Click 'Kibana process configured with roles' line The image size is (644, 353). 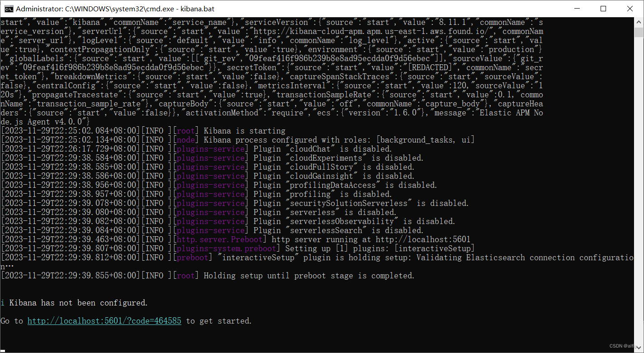click(x=238, y=140)
